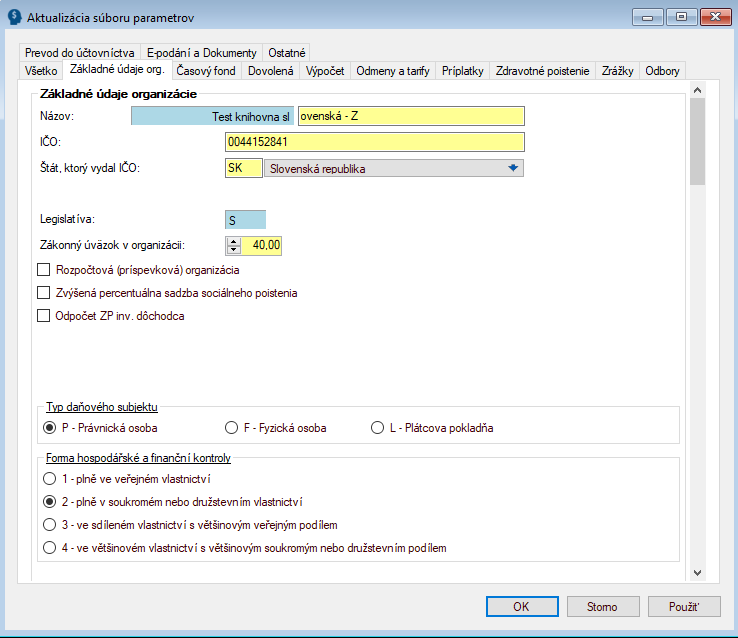Image resolution: width=738 pixels, height=638 pixels.
Task: Open the Ostatné tab
Action: (x=287, y=52)
